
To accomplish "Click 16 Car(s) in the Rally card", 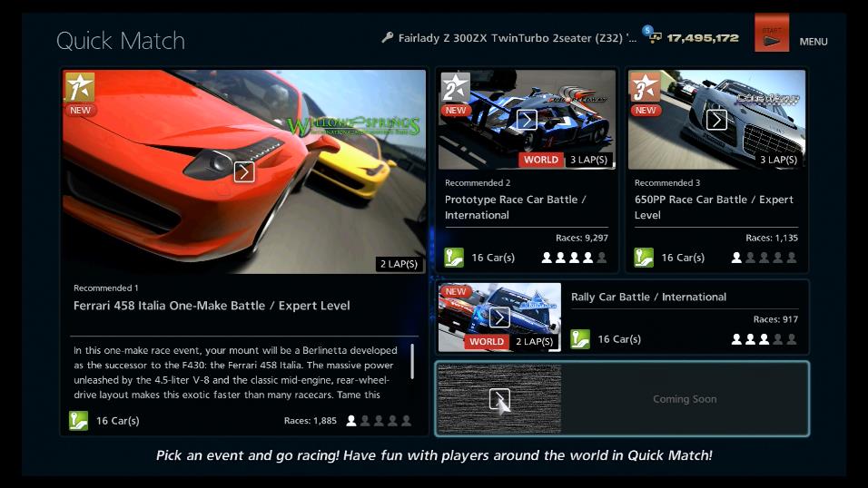I will [619, 339].
